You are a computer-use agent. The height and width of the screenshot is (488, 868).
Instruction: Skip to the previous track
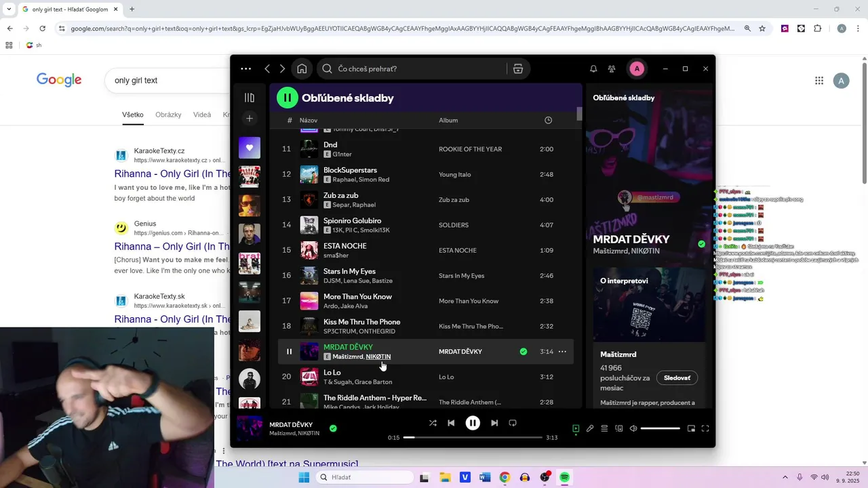tap(451, 423)
